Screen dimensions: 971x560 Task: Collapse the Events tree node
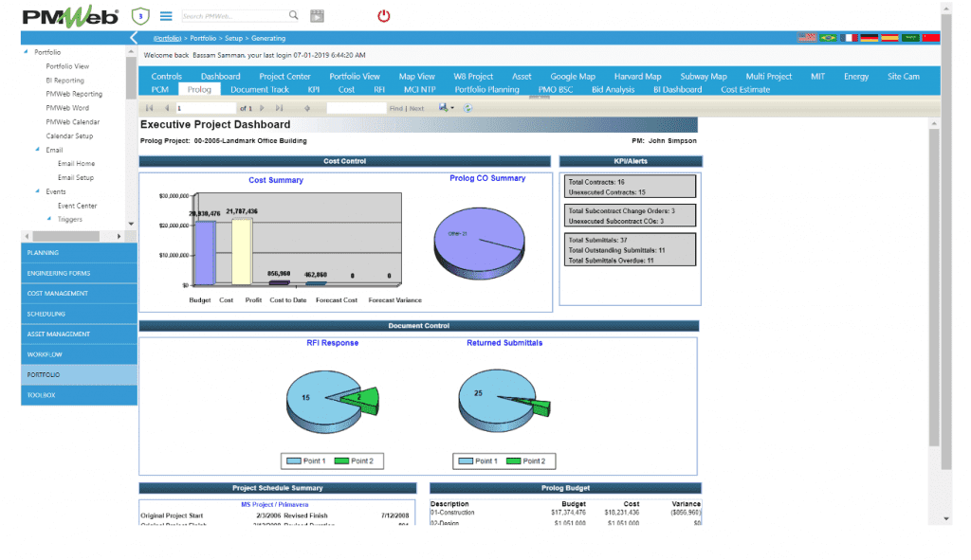(37, 191)
